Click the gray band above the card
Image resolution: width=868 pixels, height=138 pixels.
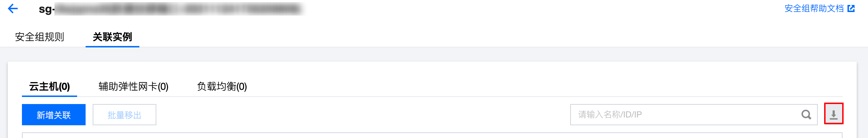(434, 54)
